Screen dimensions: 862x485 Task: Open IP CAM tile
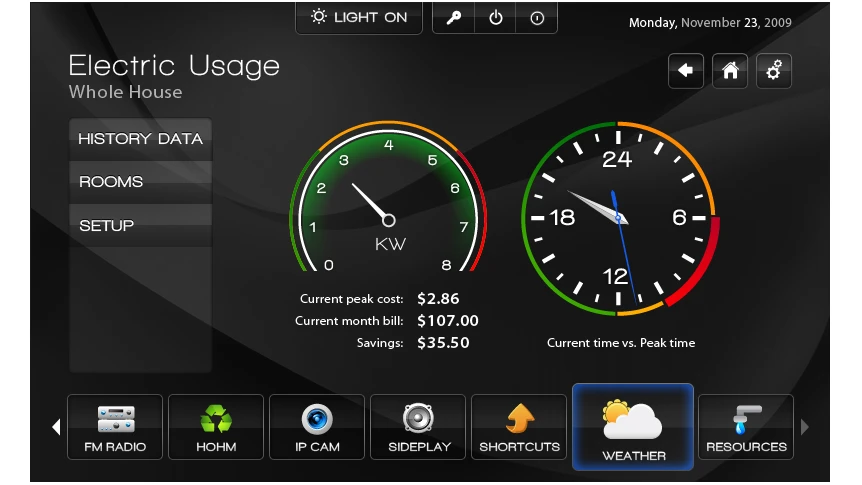coord(317,427)
